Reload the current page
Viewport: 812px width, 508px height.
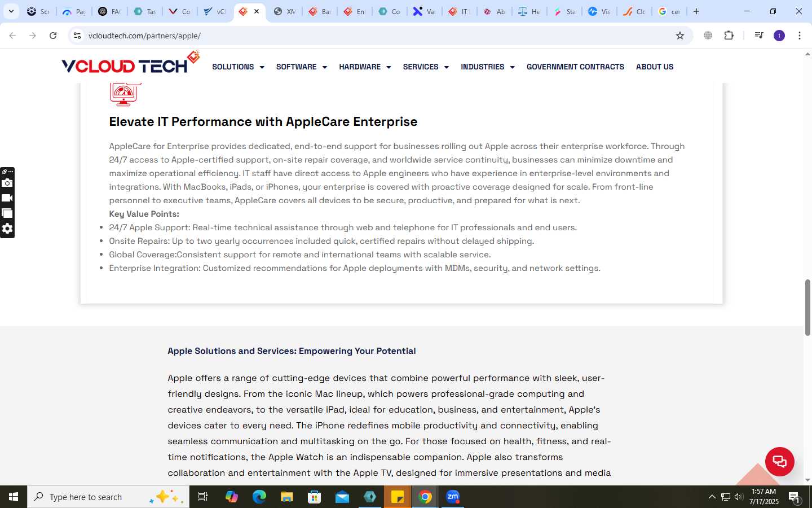pos(53,36)
